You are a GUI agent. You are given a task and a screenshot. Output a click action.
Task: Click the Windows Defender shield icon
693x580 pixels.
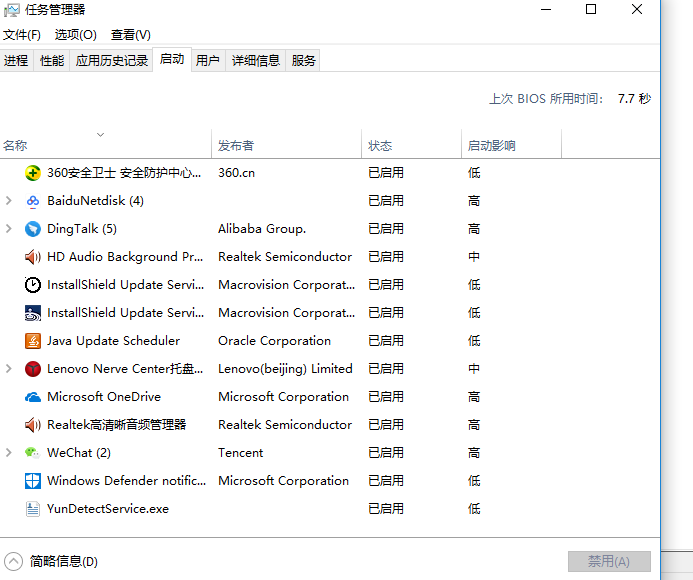coord(33,481)
